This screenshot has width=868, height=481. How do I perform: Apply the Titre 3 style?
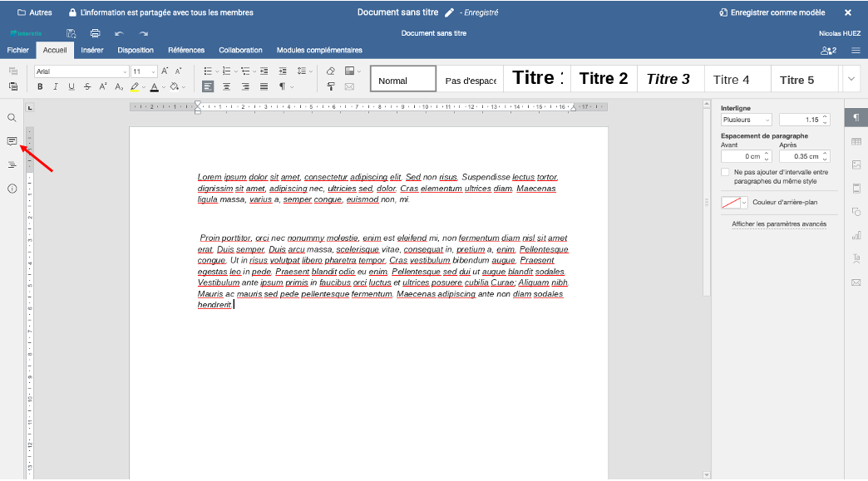pos(670,79)
